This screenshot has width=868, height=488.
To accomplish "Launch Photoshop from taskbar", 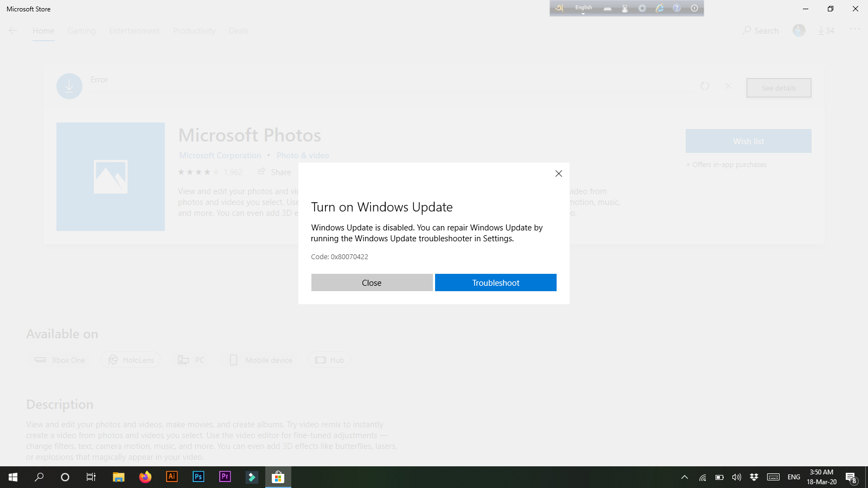I will click(x=199, y=477).
